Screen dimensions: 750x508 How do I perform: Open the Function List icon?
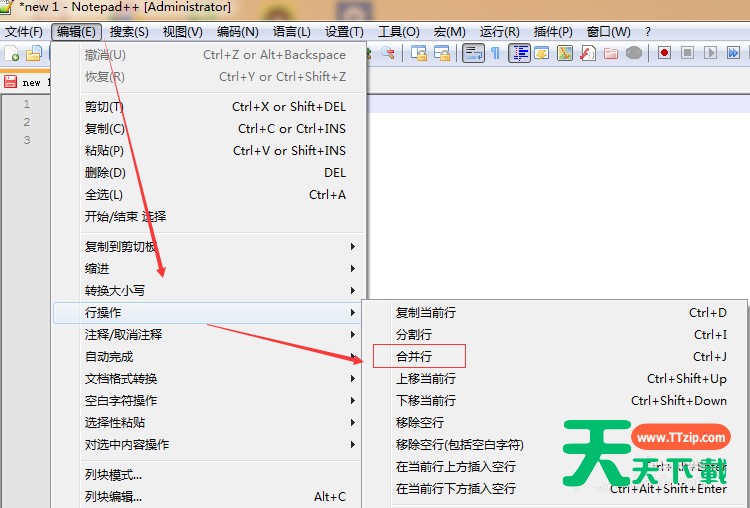coord(587,53)
